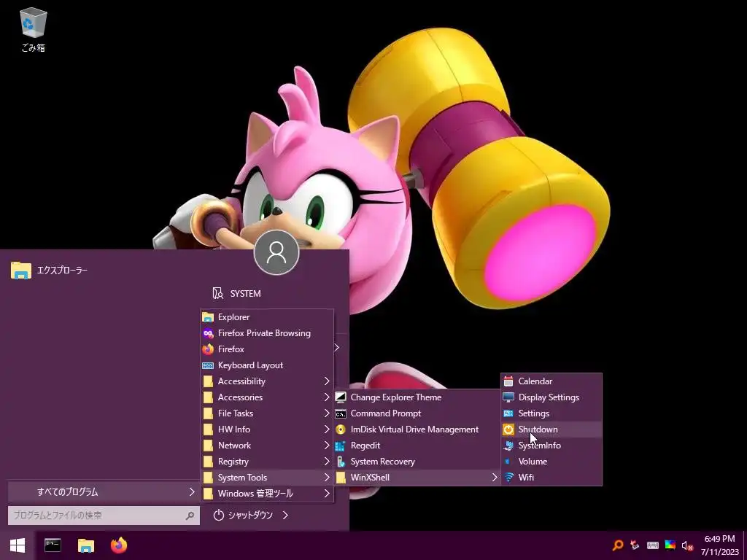Click the SystemInfo icon

pyautogui.click(x=508, y=446)
